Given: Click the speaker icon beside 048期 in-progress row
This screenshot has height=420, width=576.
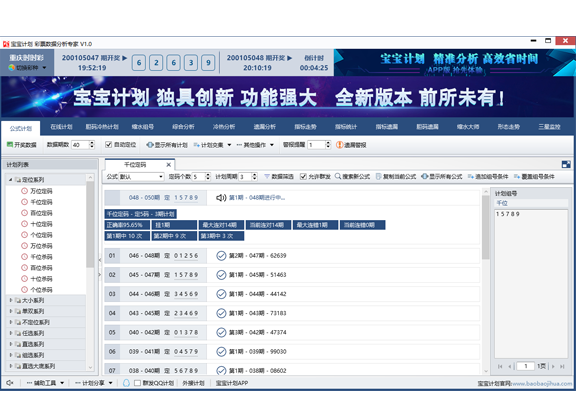Looking at the screenshot, I should [x=221, y=198].
